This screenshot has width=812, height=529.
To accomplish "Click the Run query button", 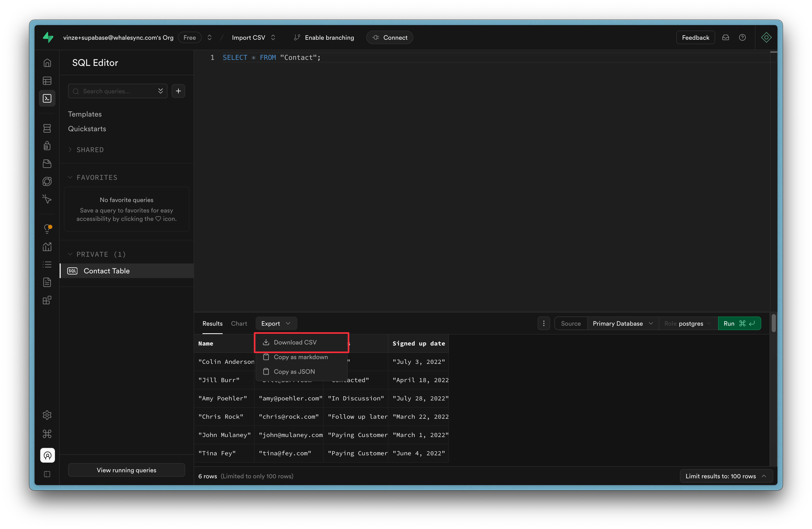I will (x=739, y=324).
